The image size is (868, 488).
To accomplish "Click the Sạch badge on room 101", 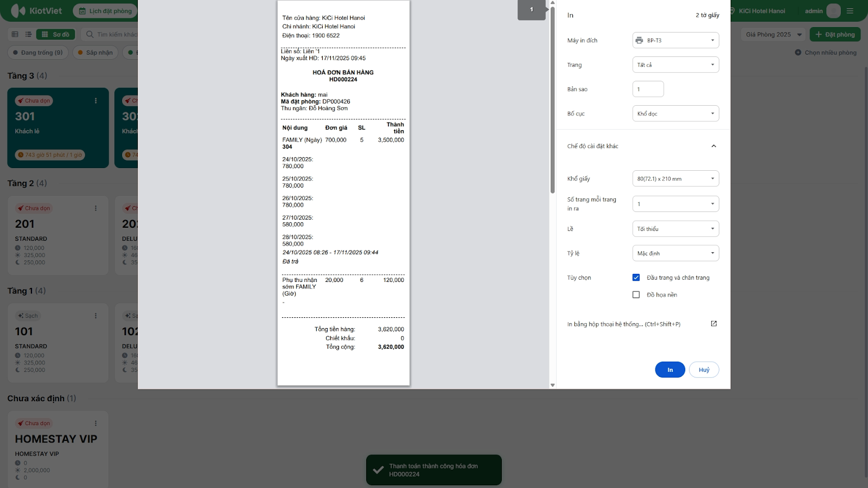I will [x=28, y=316].
